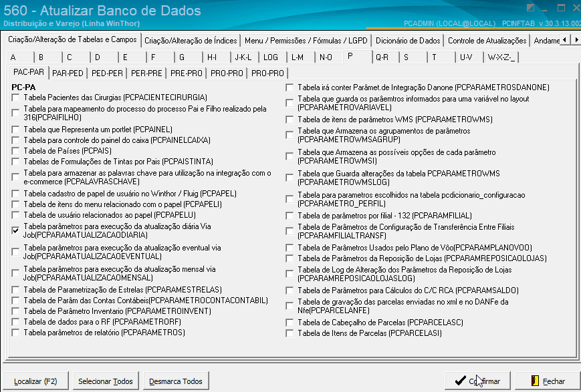Click the PCADMIN (LOCAL@LOCAL) user label
This screenshot has width=581, height=392.
tap(449, 23)
